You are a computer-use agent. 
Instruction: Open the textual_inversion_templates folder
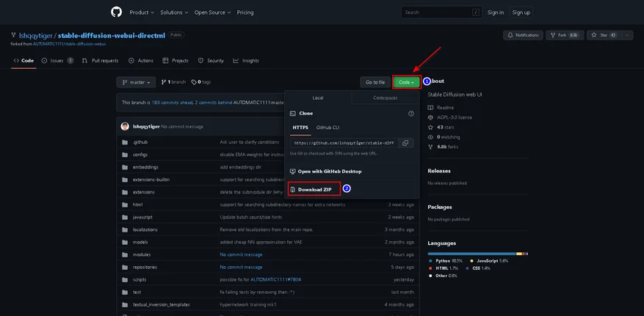[x=161, y=304]
